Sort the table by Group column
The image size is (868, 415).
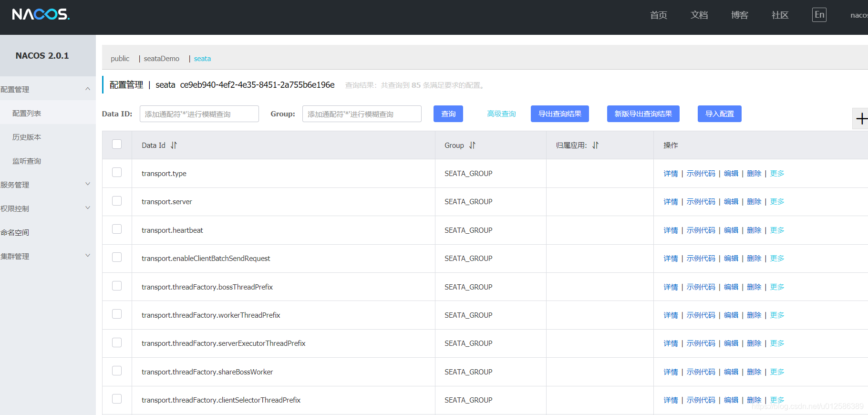point(472,145)
